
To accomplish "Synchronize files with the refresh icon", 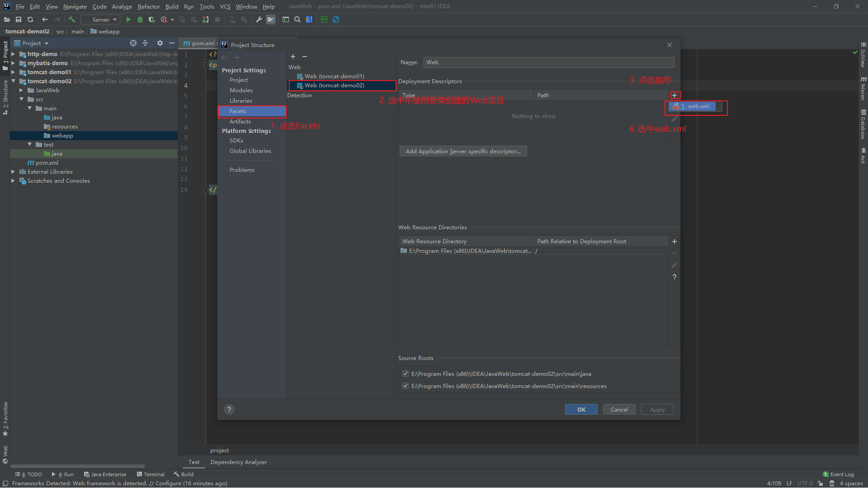I will 30,19.
